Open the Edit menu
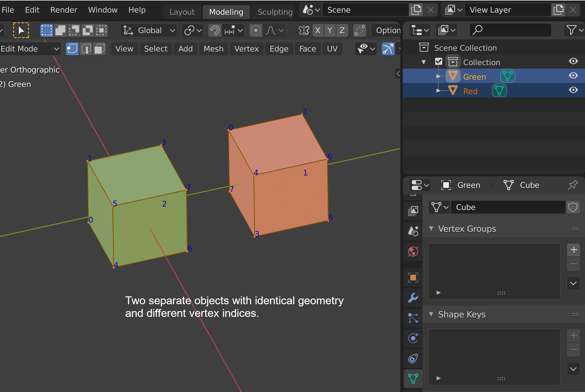The height and width of the screenshot is (392, 585). (32, 10)
